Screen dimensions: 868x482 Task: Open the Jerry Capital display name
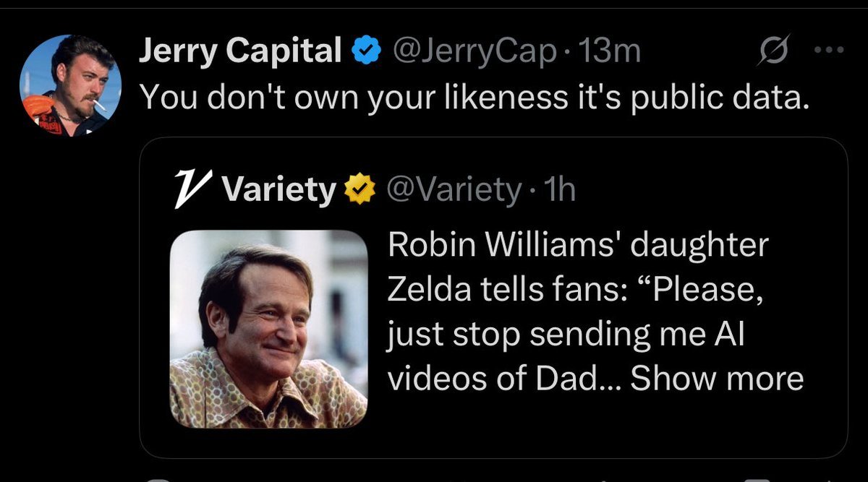(239, 51)
